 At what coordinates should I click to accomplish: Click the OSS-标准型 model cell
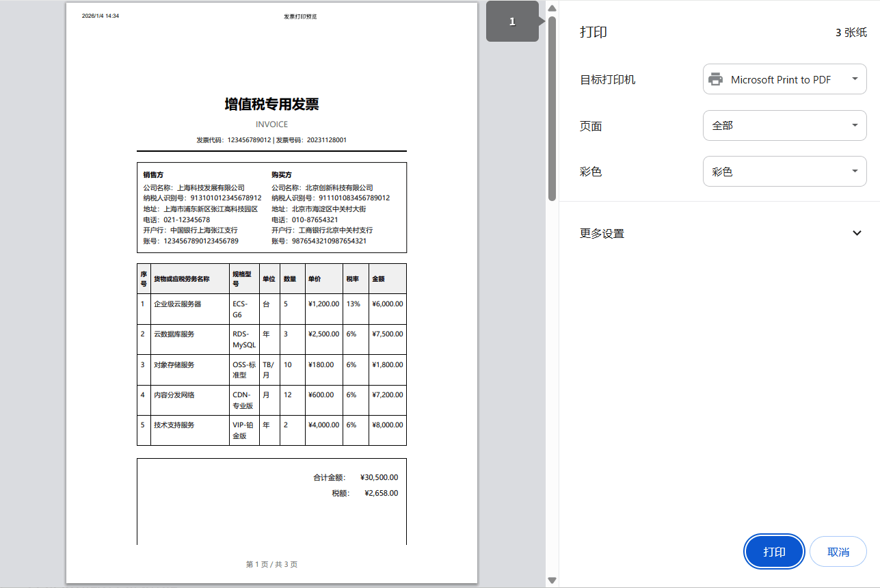(x=244, y=370)
